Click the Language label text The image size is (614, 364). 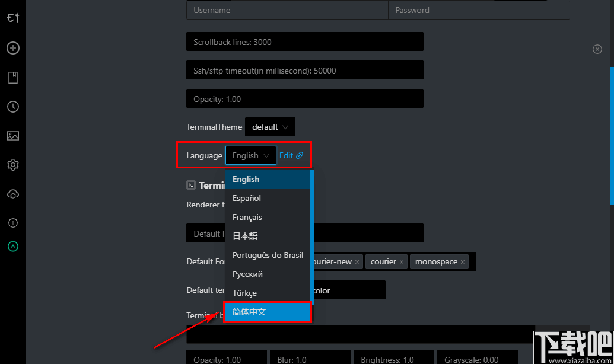click(204, 155)
